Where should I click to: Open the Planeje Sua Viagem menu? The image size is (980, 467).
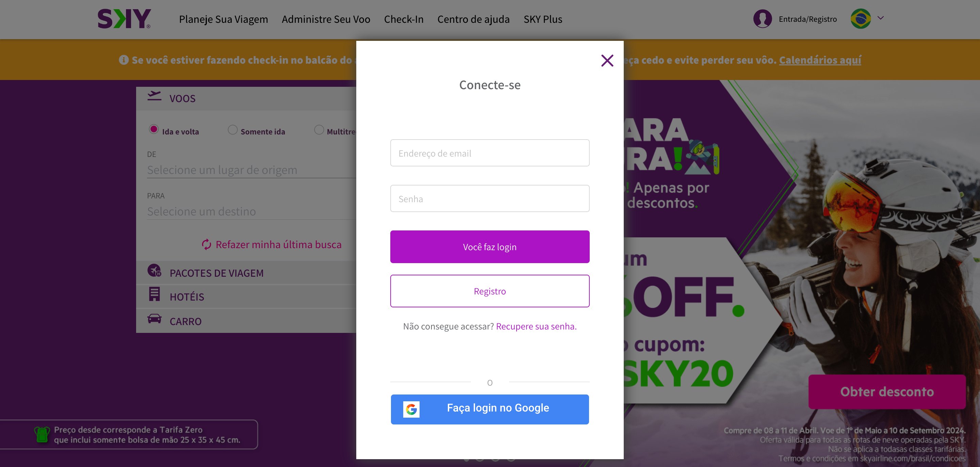click(x=223, y=19)
